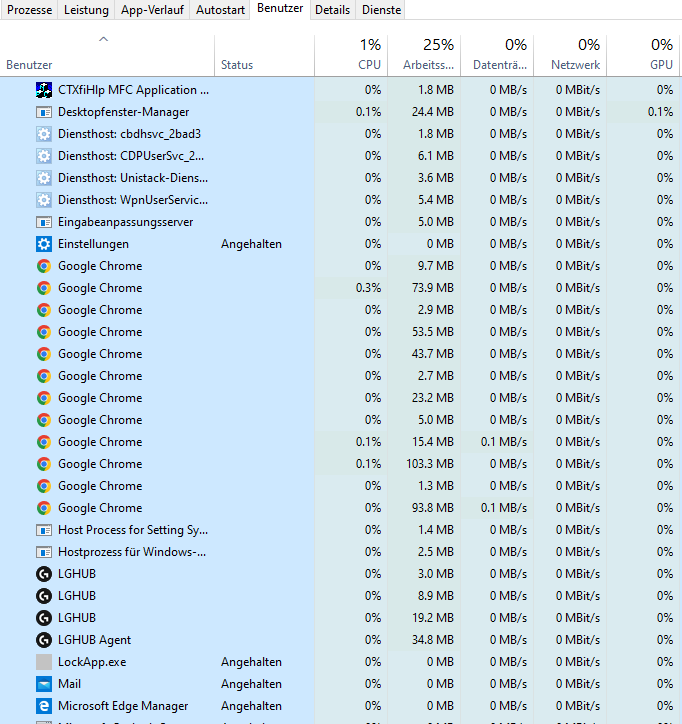Click the Chrome icon with 43.7 MB
Screen dimensions: 682x724
pyautogui.click(x=44, y=354)
